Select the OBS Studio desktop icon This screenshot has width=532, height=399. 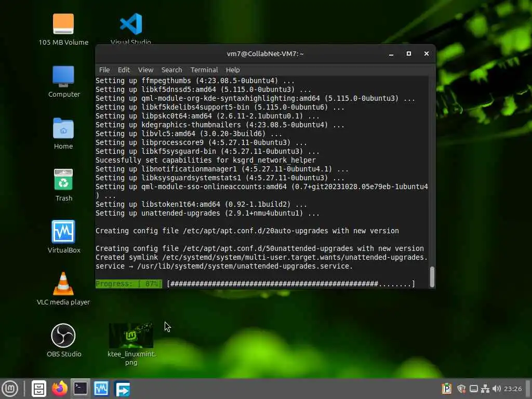64,340
